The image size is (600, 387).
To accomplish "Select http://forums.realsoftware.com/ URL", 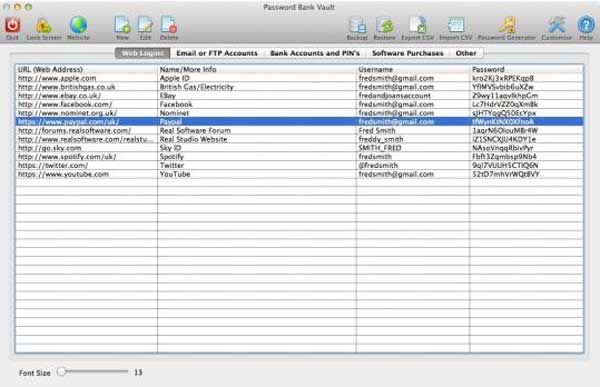I will (x=75, y=131).
